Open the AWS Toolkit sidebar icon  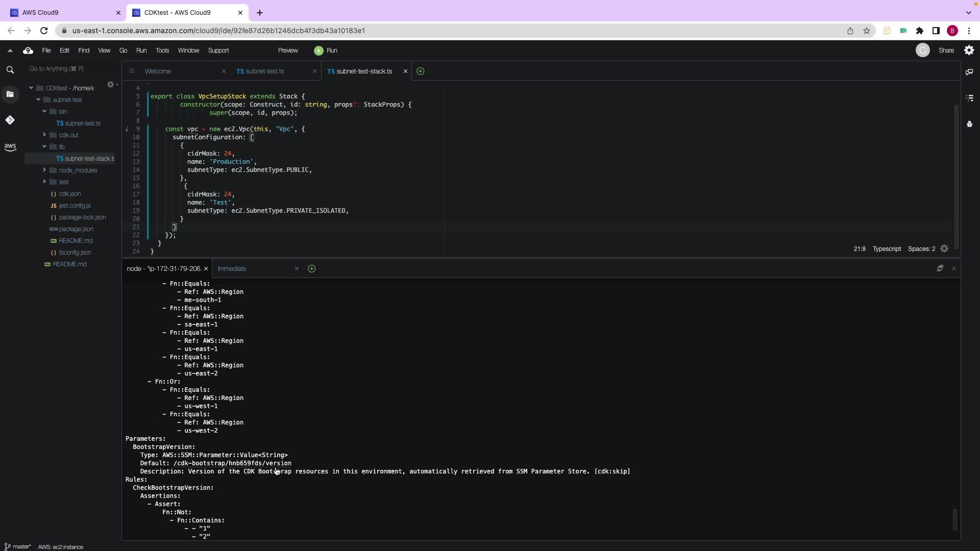[x=10, y=147]
